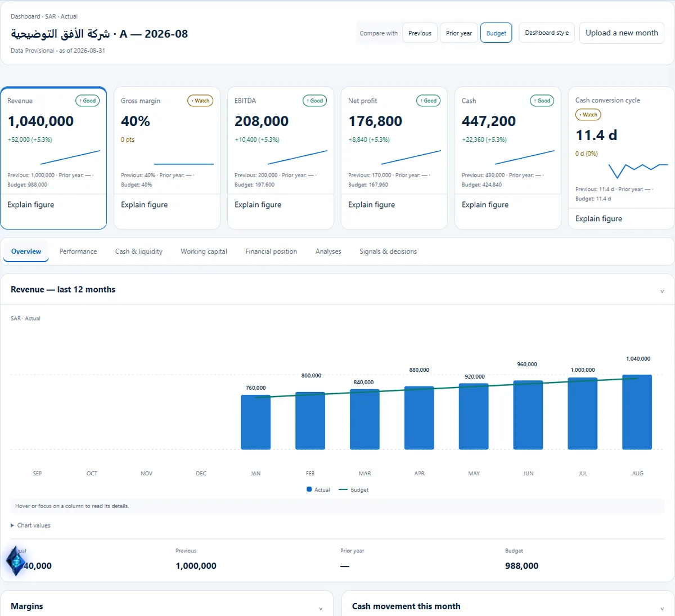This screenshot has width=675, height=616.
Task: Select the Financial position tab
Action: click(271, 251)
